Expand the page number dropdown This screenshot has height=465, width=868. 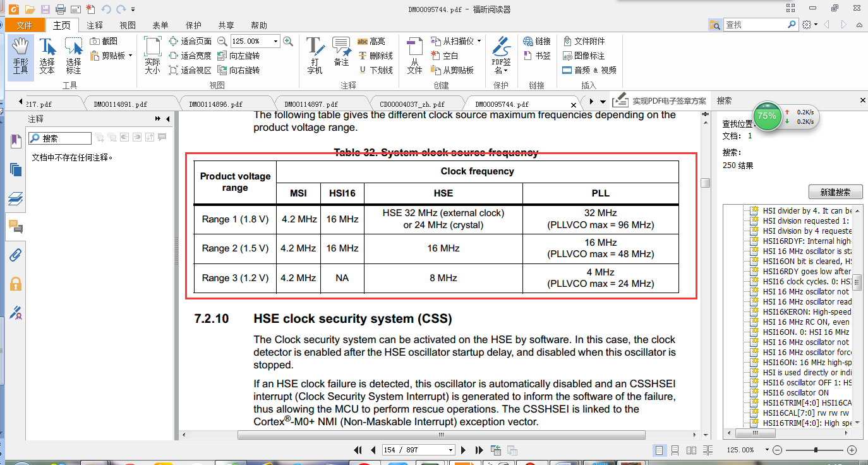tap(450, 450)
